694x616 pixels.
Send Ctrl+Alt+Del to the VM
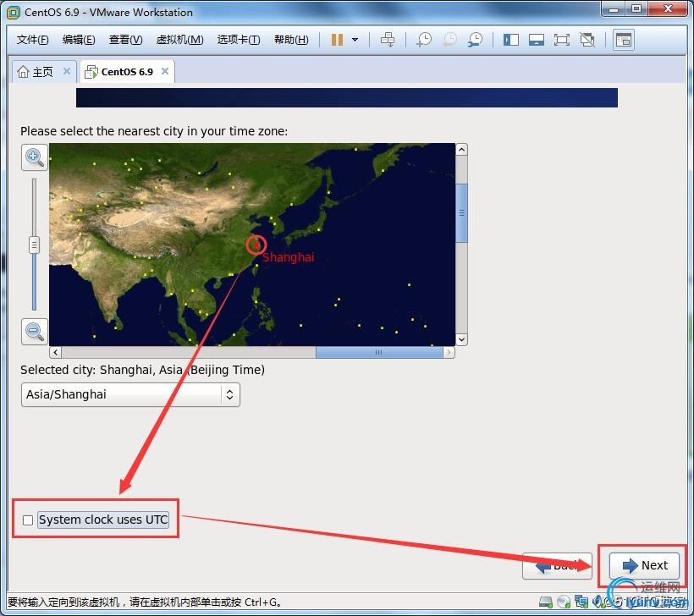pos(388,40)
